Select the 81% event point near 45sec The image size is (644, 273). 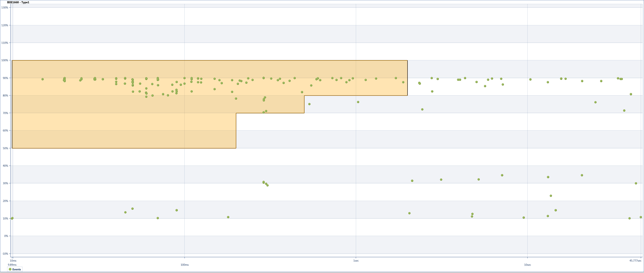(x=631, y=94)
